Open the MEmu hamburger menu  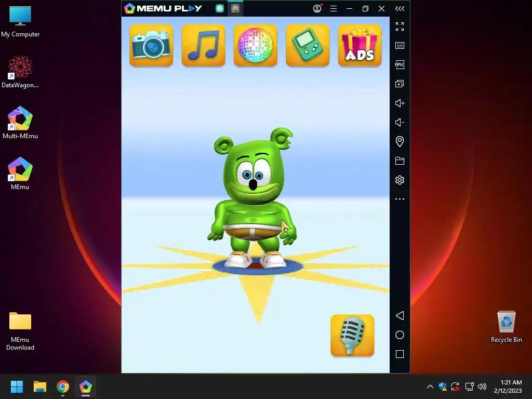click(334, 8)
